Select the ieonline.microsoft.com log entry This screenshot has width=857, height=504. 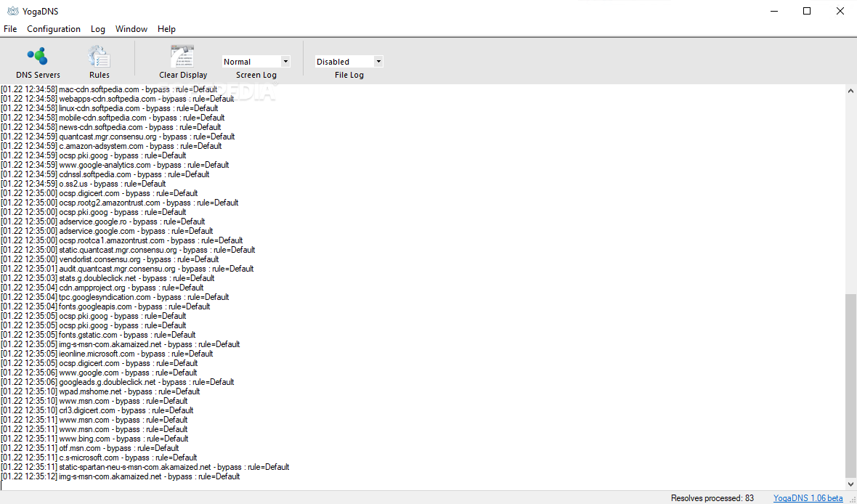(x=107, y=354)
